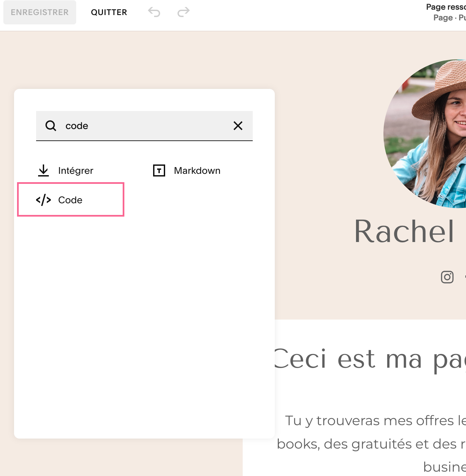Exit the editor via QUITTER

[x=109, y=12]
